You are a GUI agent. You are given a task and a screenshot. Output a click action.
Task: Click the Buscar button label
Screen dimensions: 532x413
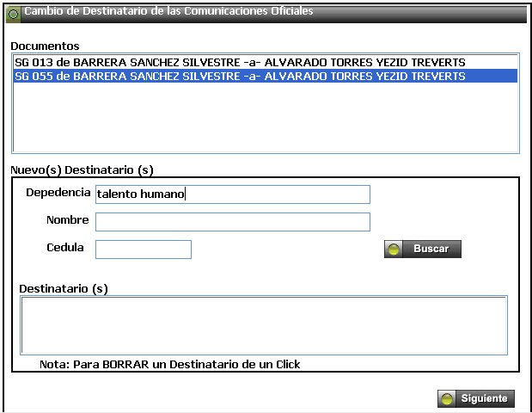(431, 249)
